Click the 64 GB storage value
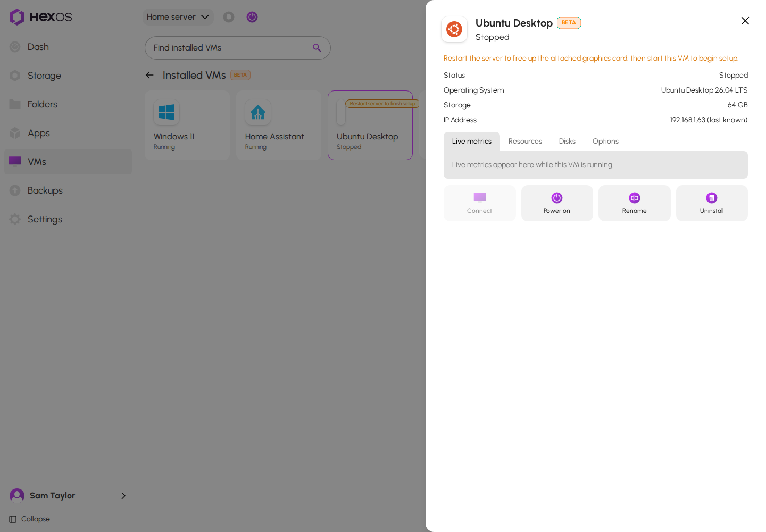This screenshot has height=532, width=766. [737, 105]
